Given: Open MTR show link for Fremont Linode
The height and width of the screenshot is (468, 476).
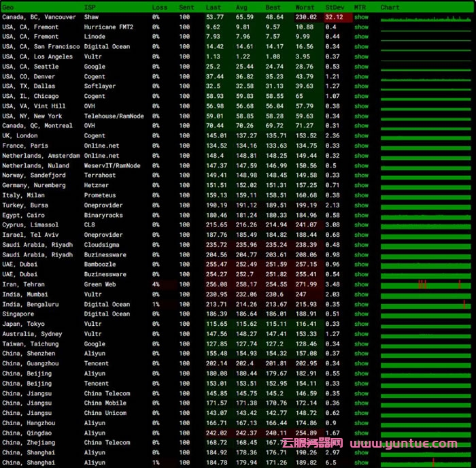Looking at the screenshot, I should pyautogui.click(x=361, y=37).
